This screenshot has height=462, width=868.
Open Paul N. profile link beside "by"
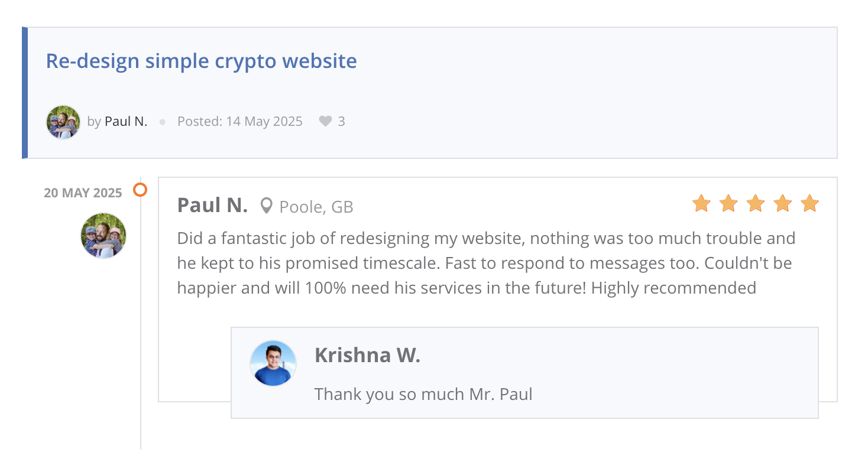pos(126,122)
